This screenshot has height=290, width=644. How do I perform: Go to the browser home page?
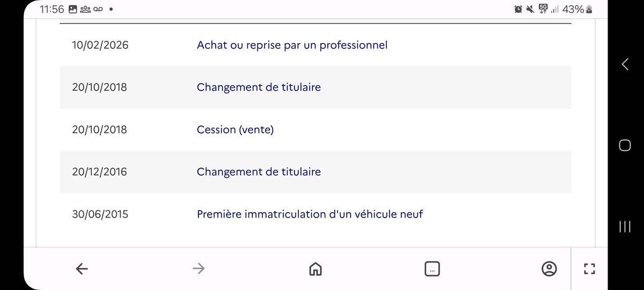[315, 269]
